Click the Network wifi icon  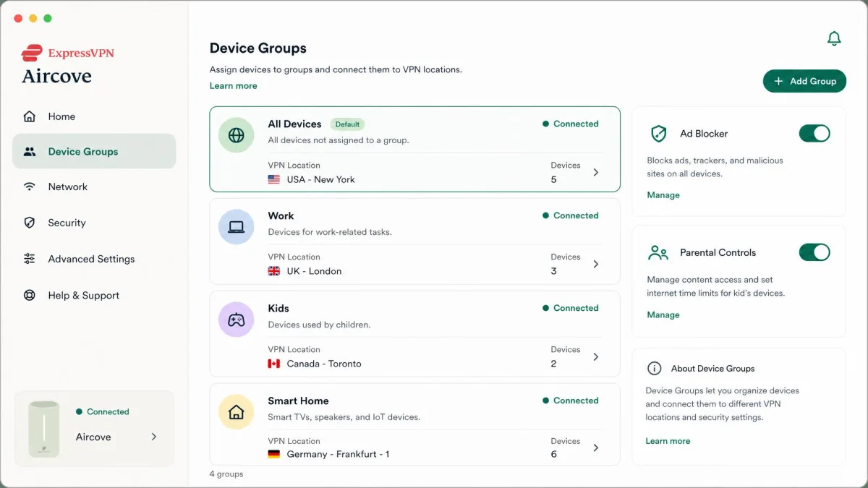(x=30, y=187)
